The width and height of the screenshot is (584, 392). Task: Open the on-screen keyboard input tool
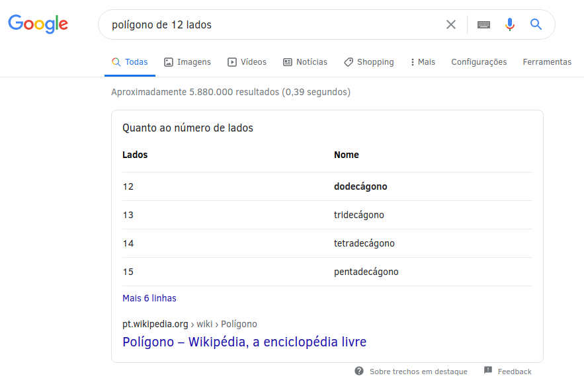pos(483,24)
